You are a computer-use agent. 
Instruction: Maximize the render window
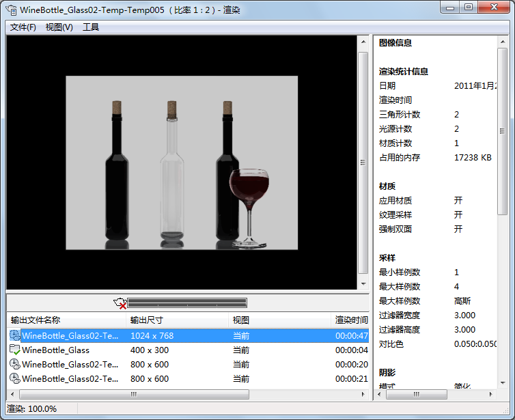(469, 8)
